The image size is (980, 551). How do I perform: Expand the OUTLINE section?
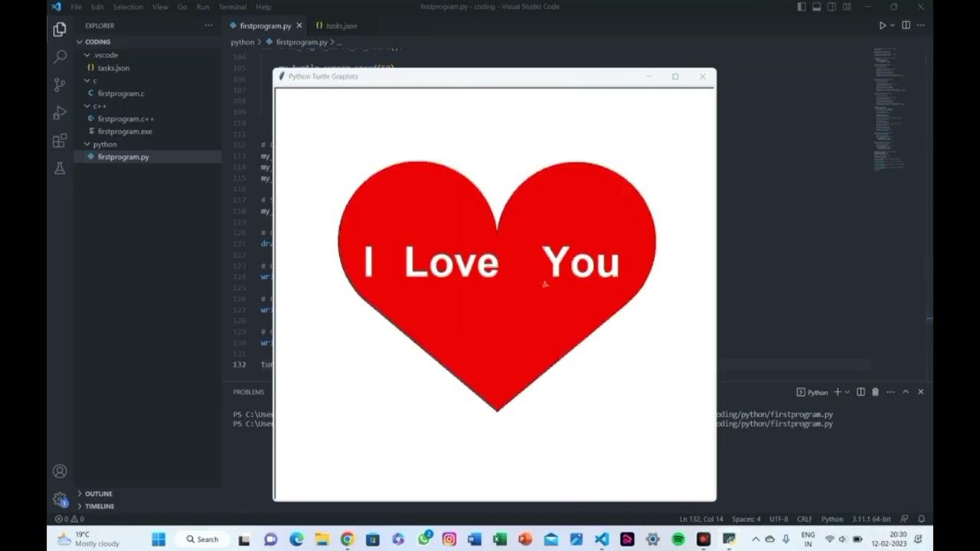pyautogui.click(x=99, y=494)
